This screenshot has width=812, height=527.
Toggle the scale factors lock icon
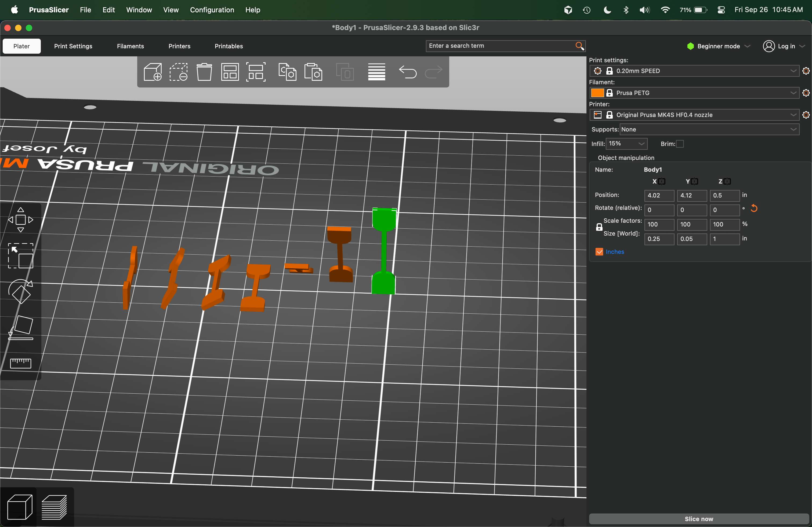[599, 227]
